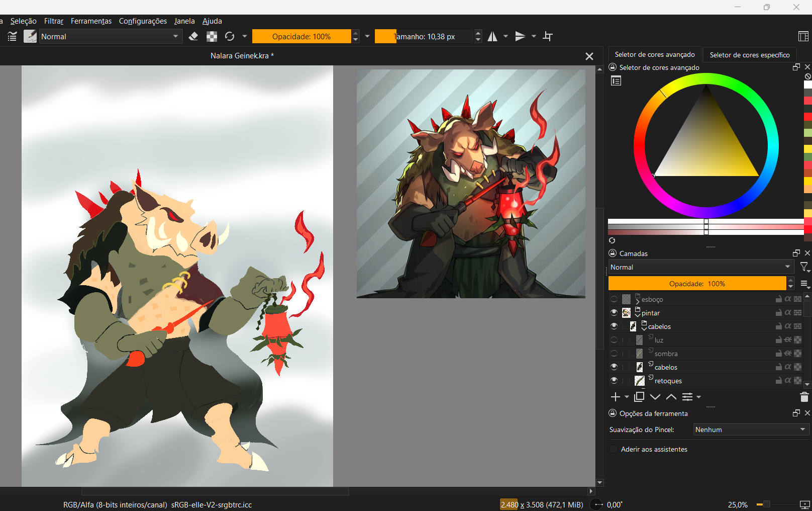The width and height of the screenshot is (812, 511).
Task: Open layer blending mode Normal dropdown
Action: (x=701, y=267)
